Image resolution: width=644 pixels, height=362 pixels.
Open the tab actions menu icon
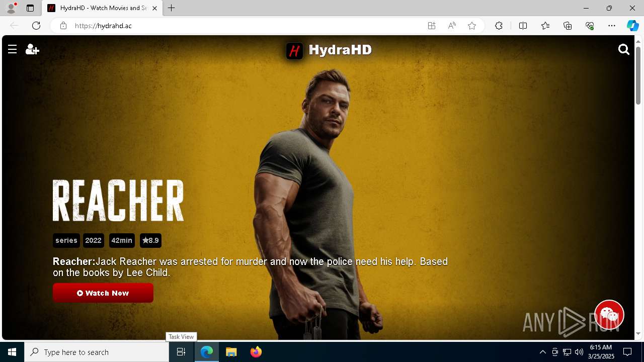(30, 8)
